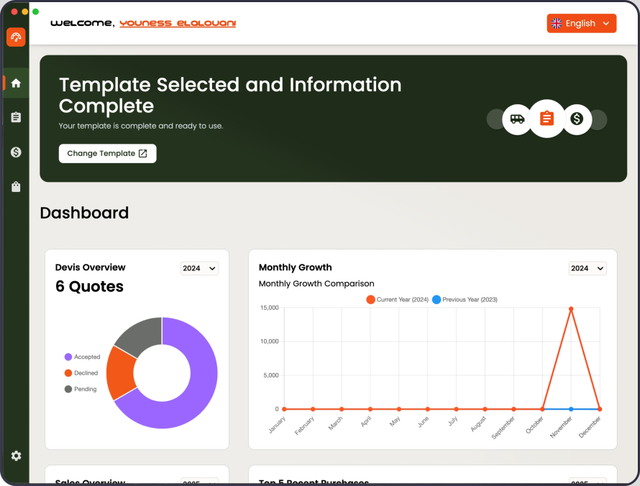This screenshot has height=486, width=640.
Task: Open the shopping bag purchases page
Action: tap(16, 187)
